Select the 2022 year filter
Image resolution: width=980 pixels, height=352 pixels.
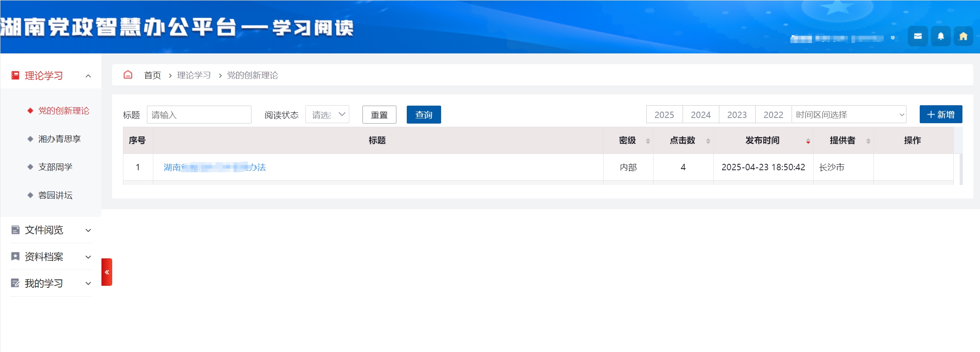point(773,115)
